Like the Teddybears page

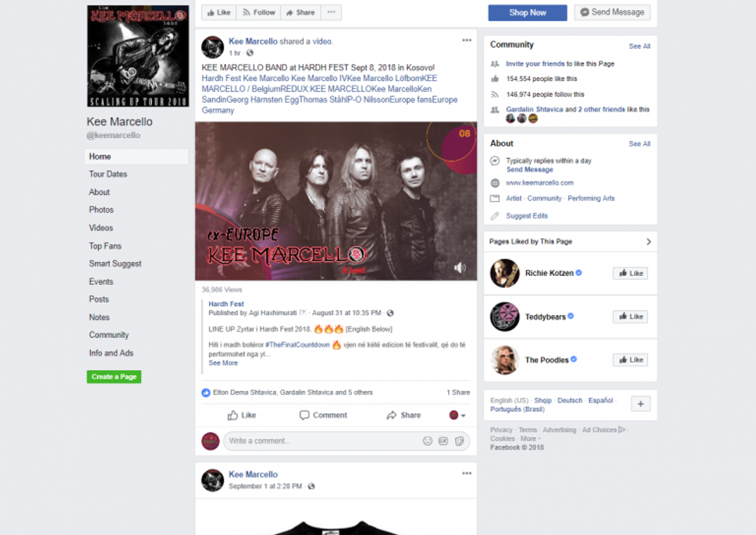631,317
